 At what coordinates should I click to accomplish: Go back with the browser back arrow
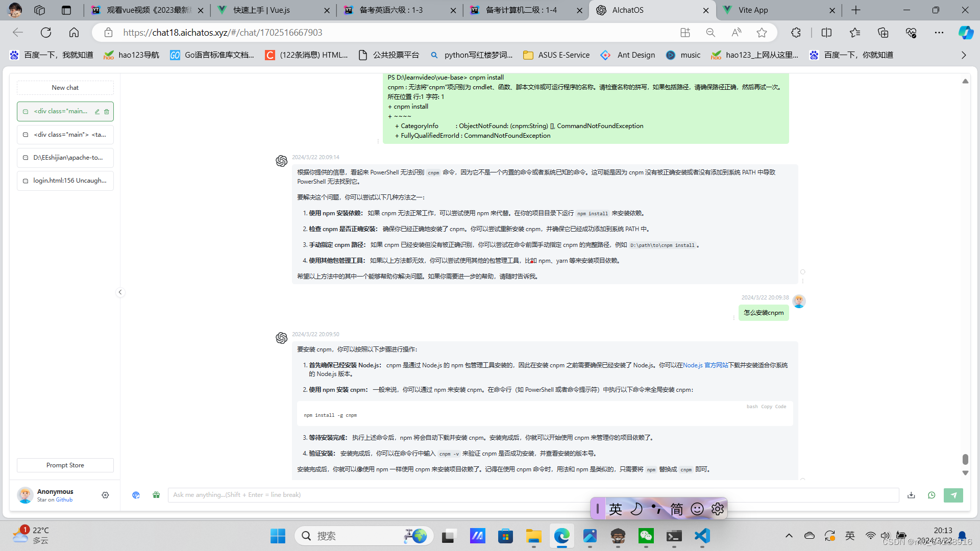click(18, 33)
